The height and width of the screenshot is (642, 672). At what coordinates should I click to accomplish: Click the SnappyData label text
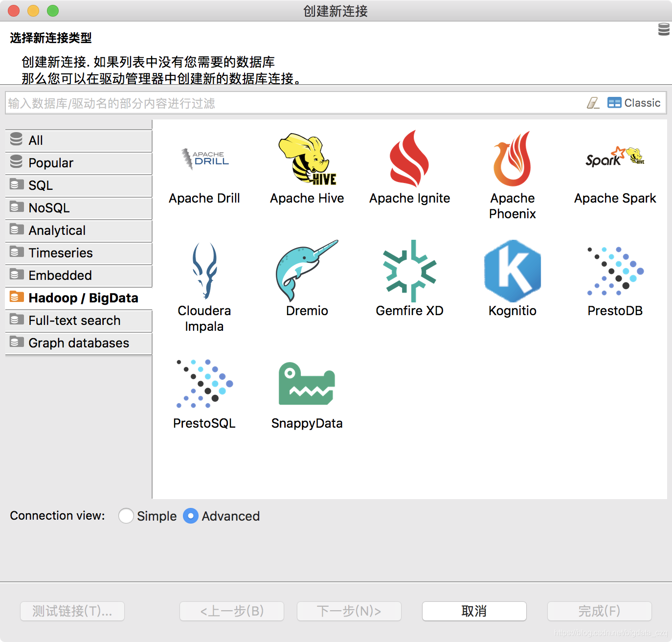(307, 423)
